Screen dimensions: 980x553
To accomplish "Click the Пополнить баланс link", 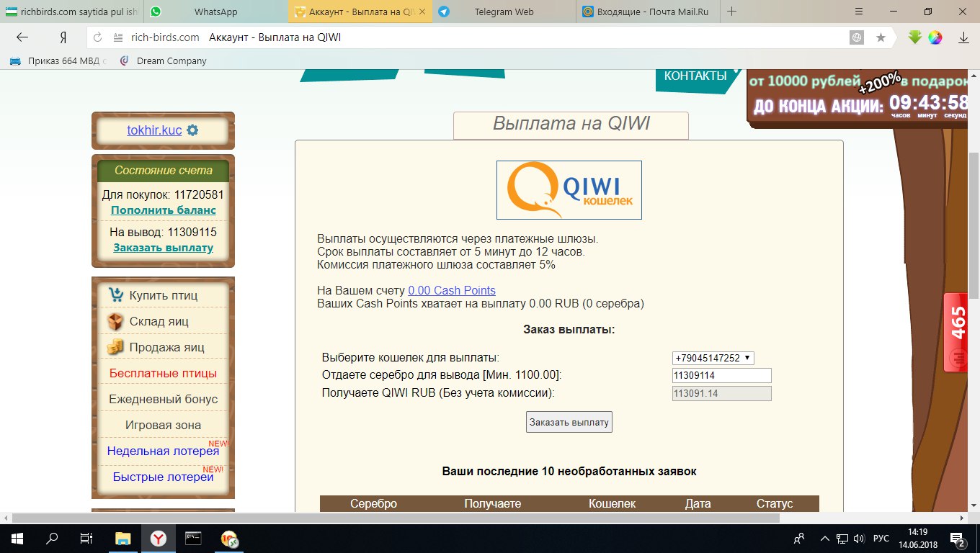I will pyautogui.click(x=163, y=210).
